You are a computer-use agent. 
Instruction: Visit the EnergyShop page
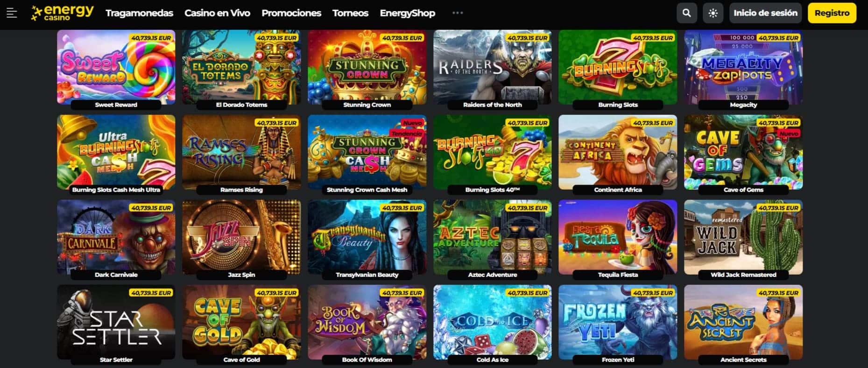[407, 13]
